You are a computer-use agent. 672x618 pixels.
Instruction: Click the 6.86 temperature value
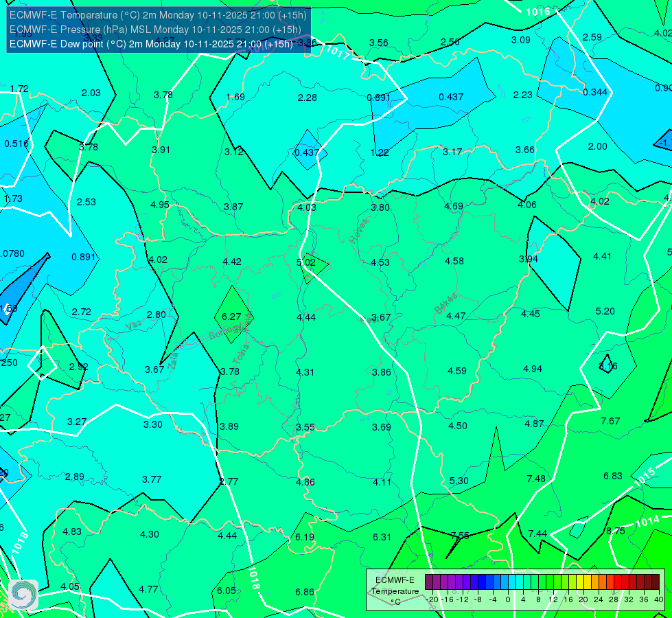tap(305, 593)
